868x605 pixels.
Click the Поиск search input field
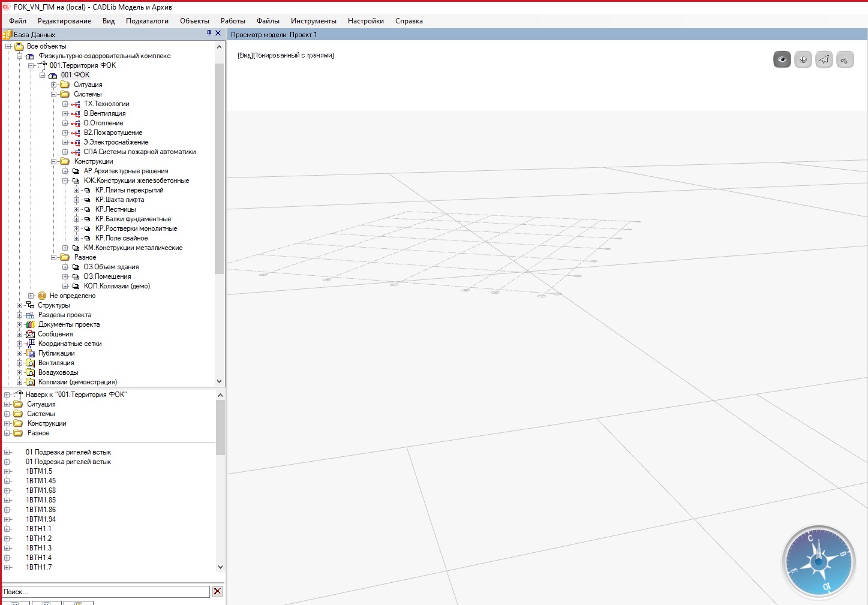click(106, 592)
